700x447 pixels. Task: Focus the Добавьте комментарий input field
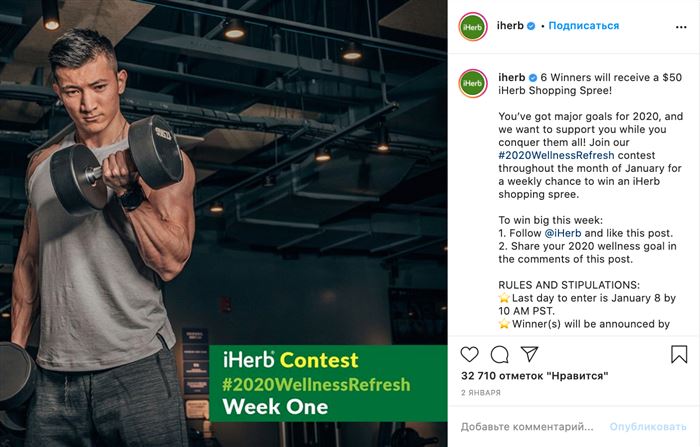point(527,427)
